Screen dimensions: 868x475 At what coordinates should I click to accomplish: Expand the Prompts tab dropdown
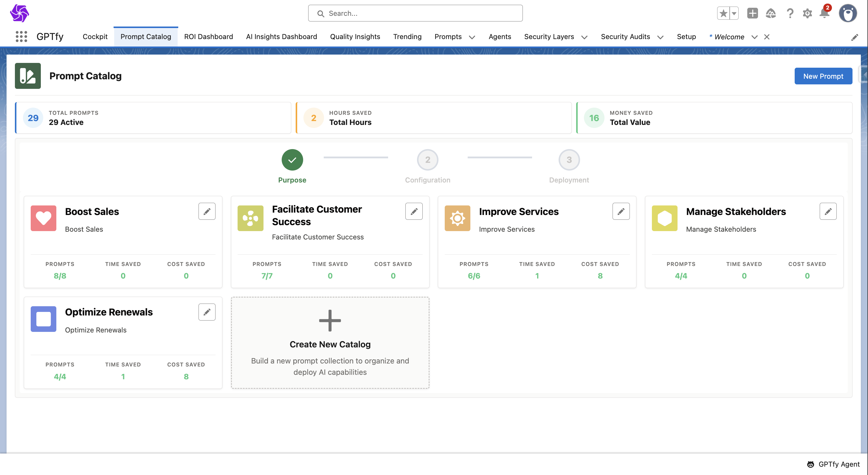coord(472,37)
